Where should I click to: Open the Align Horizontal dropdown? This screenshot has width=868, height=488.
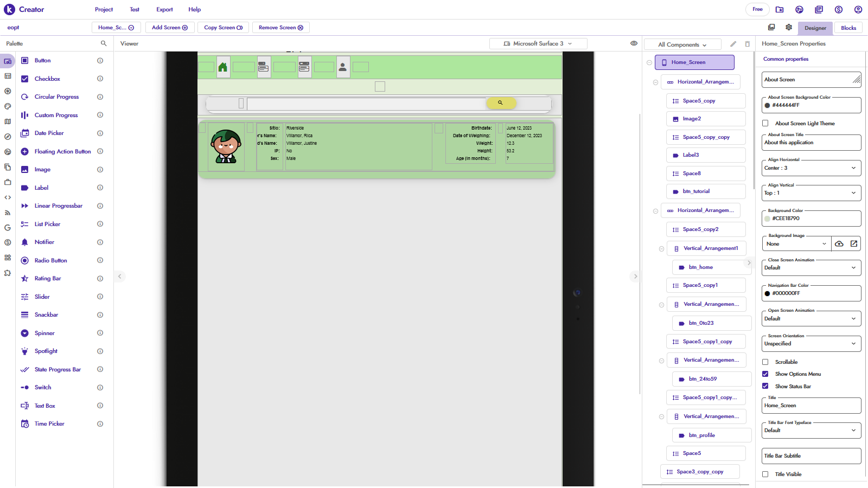(x=811, y=168)
